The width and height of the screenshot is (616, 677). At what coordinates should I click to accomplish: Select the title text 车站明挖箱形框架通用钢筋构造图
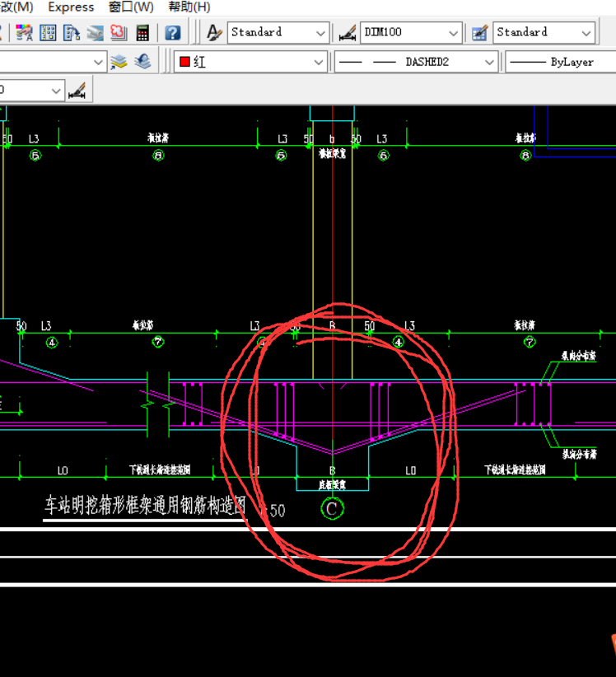tap(145, 505)
